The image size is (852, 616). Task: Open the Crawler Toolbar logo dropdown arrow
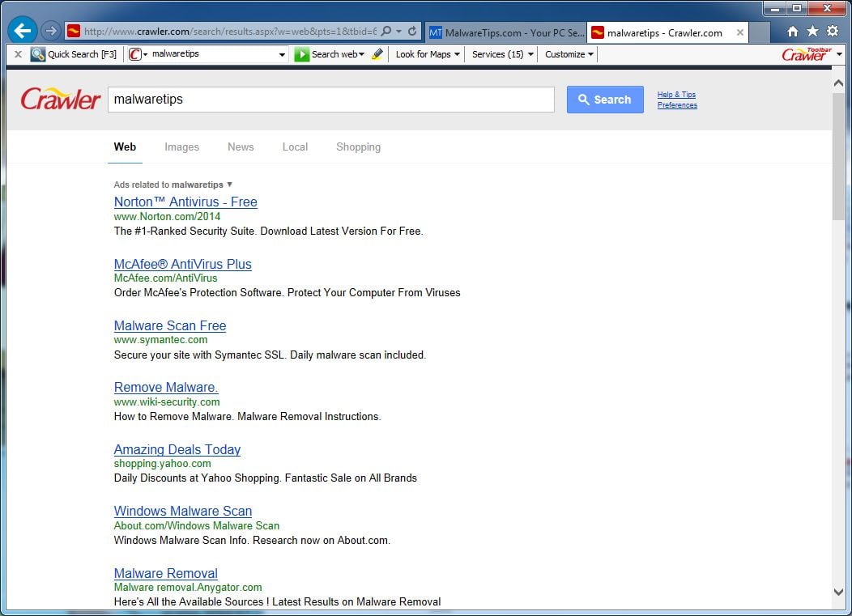[840, 53]
